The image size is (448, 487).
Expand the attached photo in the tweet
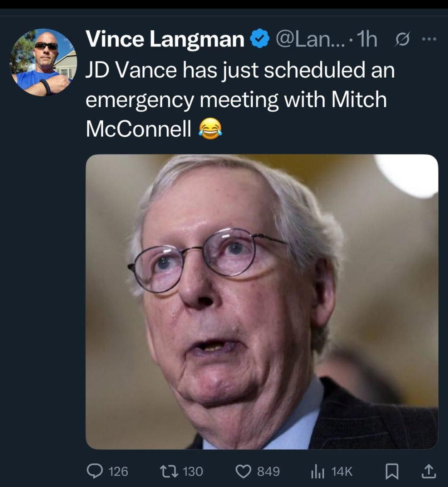[262, 302]
